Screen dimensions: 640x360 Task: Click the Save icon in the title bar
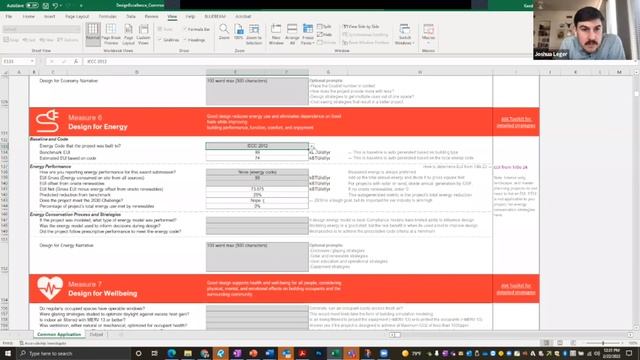(45, 5)
